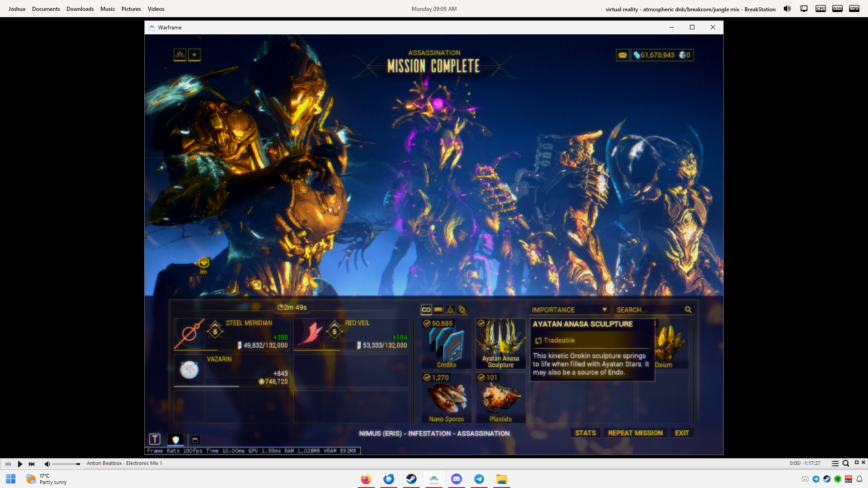Click the Red Veil rank 5 badge
868x488 pixels.
tap(335, 331)
